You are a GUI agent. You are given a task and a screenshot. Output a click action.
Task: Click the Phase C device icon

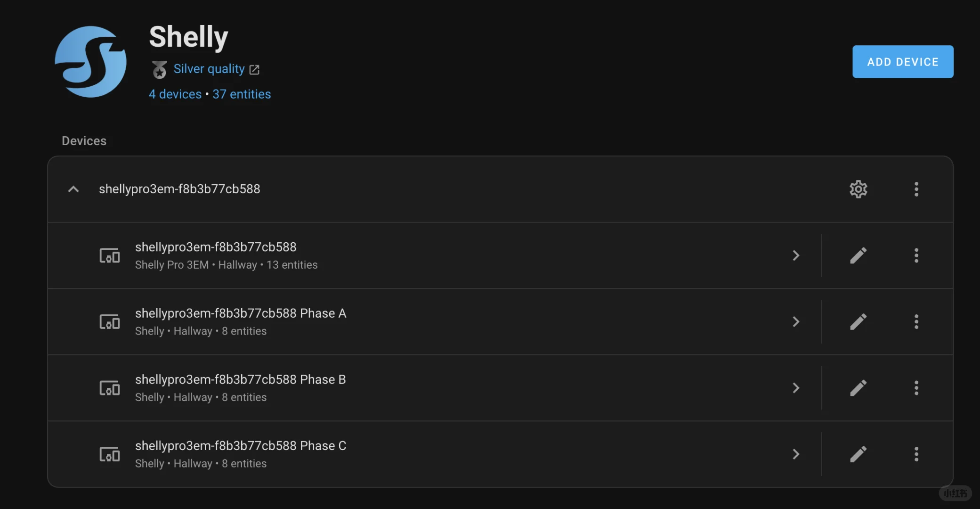[109, 454]
